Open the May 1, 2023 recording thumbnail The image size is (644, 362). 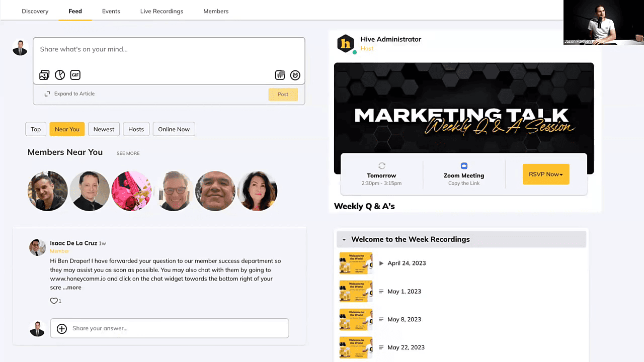(356, 291)
